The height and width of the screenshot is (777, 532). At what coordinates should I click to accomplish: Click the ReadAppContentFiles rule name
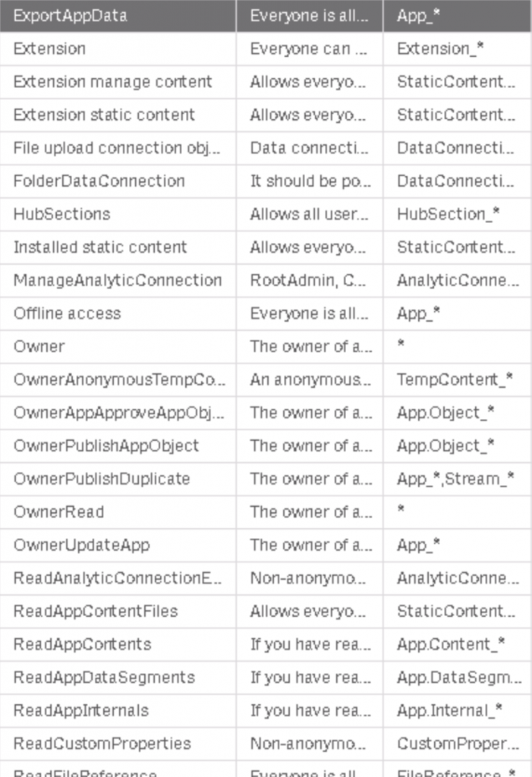96,611
